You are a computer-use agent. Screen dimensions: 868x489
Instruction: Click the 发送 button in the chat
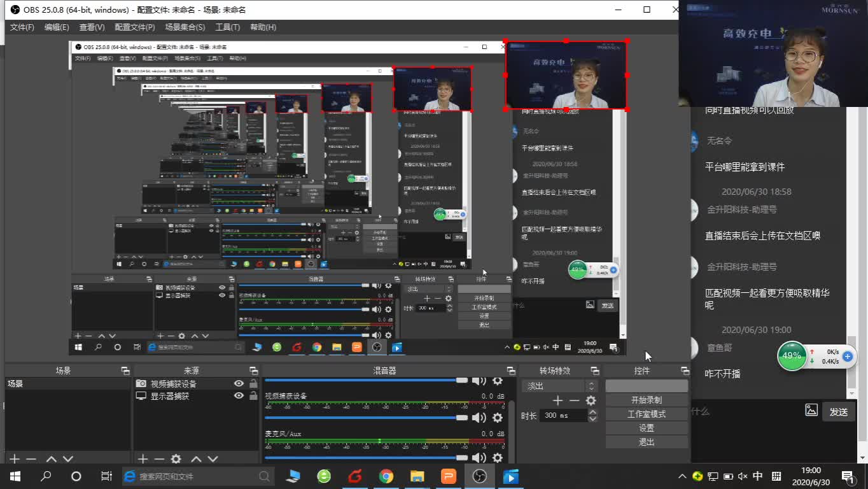(839, 412)
